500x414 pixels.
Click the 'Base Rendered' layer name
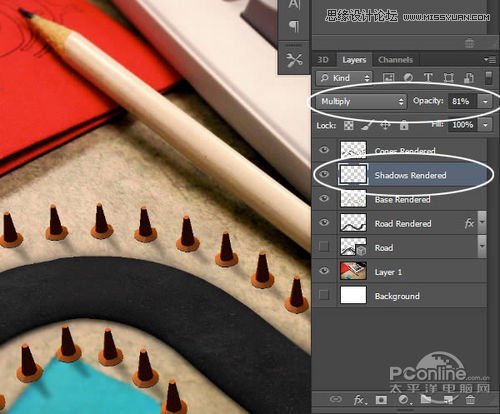tap(402, 200)
